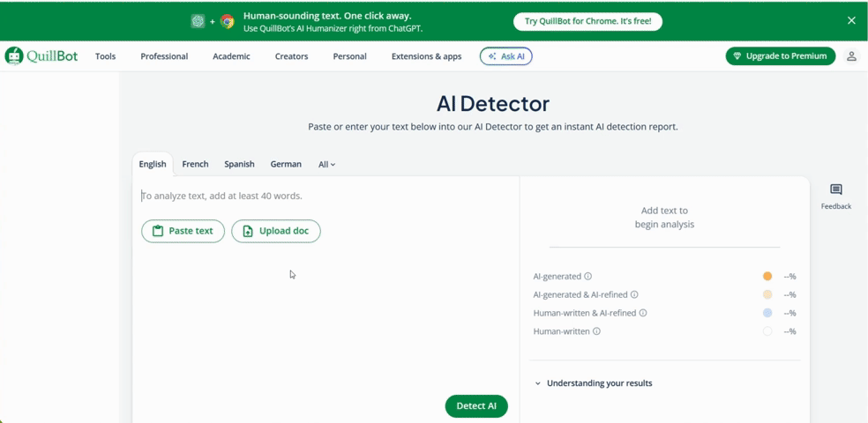Click info icon next to Human-written
Screen dimensions: 868x423
[x=596, y=331]
